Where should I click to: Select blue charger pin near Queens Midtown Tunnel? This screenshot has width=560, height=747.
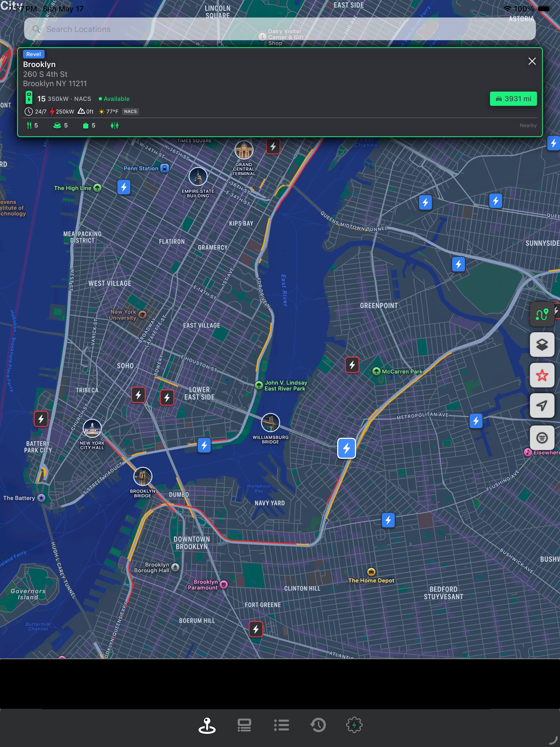pos(425,203)
